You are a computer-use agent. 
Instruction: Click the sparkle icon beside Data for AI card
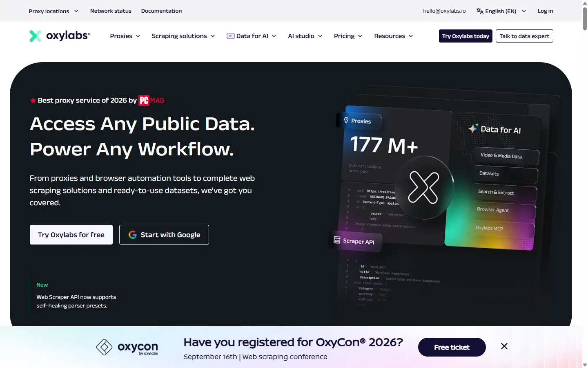coord(473,128)
